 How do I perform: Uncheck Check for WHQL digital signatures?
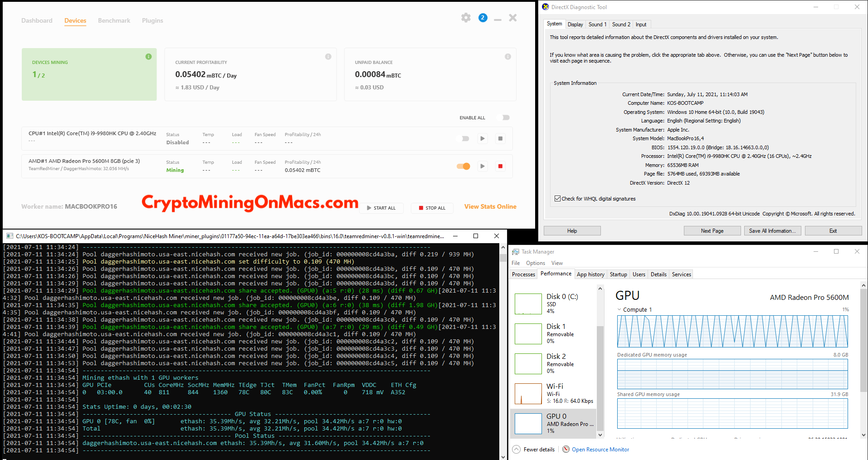tap(557, 199)
